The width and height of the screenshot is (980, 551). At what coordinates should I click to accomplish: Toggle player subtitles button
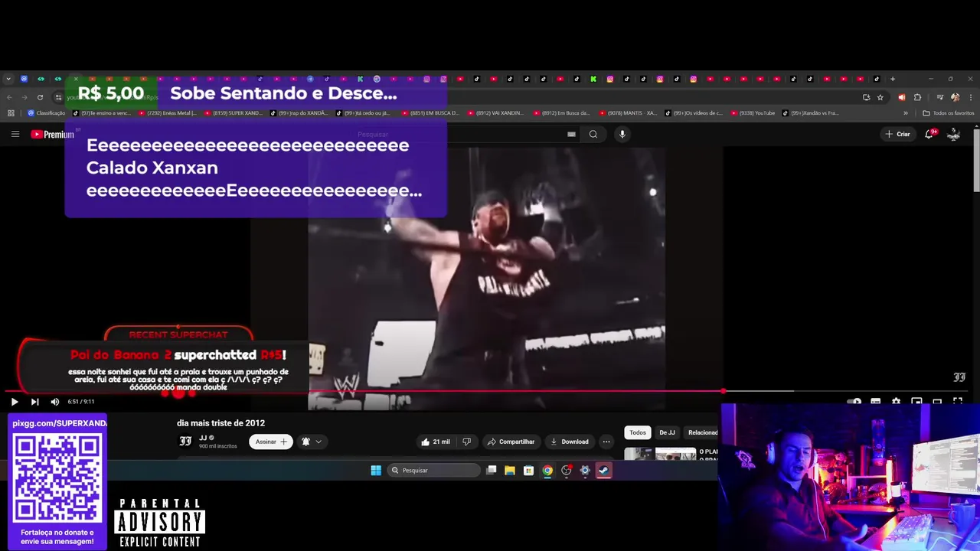(x=875, y=402)
